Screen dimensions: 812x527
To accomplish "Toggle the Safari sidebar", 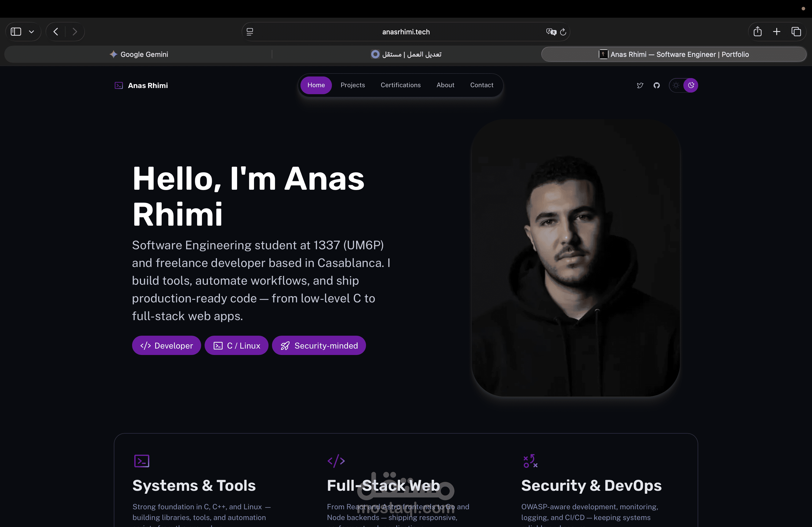I will tap(16, 32).
